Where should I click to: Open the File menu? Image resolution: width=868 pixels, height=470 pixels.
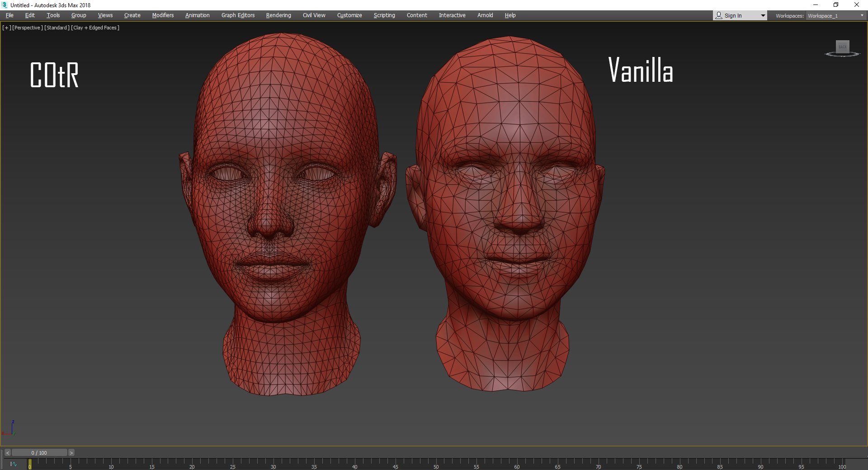click(9, 15)
